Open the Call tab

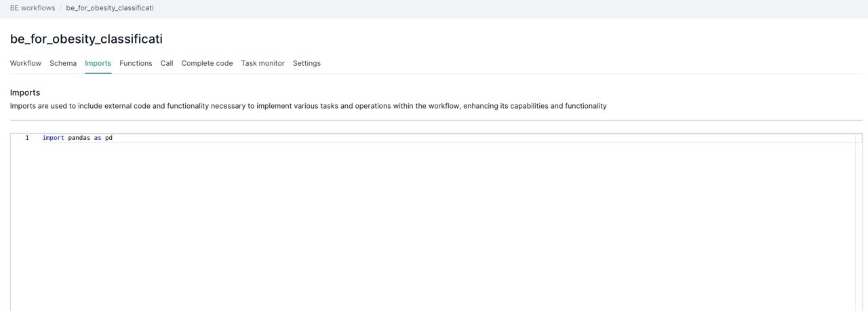[x=167, y=63]
